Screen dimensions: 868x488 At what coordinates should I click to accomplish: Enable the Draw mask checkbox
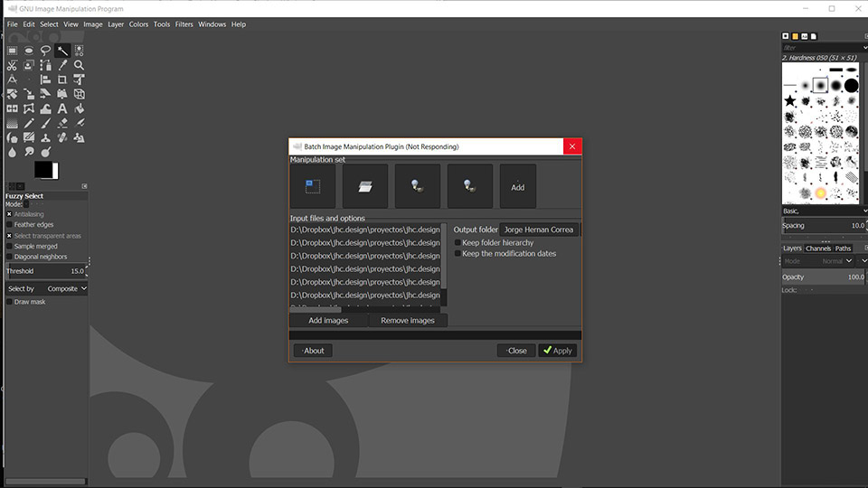pos(9,302)
